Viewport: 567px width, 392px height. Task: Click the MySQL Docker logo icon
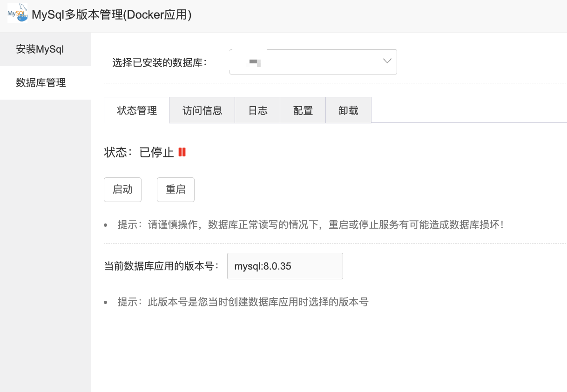(x=17, y=13)
